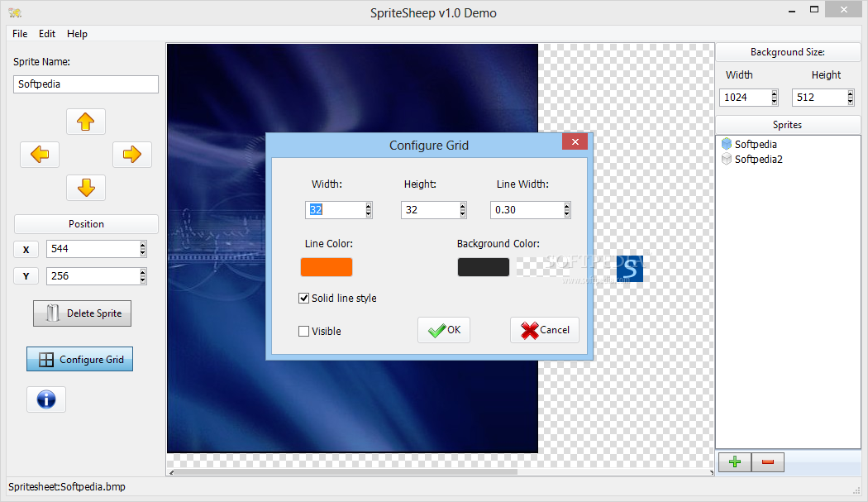Remove a sprite with the red minus
Screen dimensions: 868x502
768,462
